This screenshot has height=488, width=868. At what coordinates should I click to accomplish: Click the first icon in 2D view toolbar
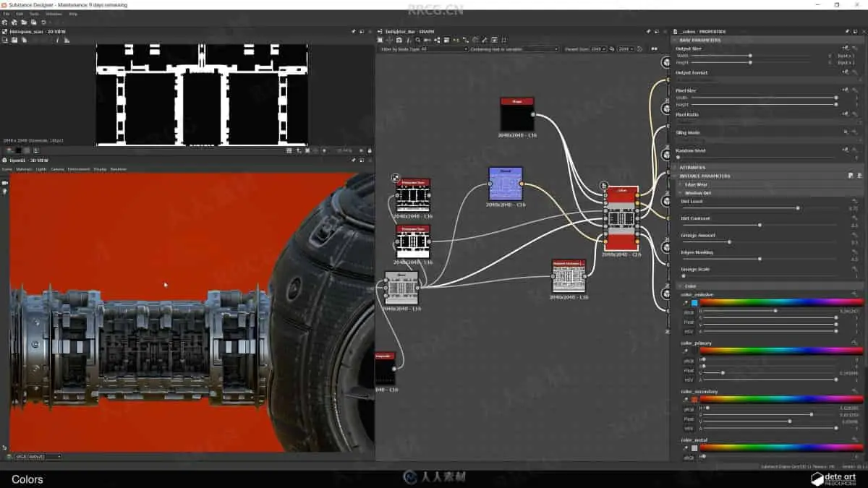pyautogui.click(x=5, y=40)
